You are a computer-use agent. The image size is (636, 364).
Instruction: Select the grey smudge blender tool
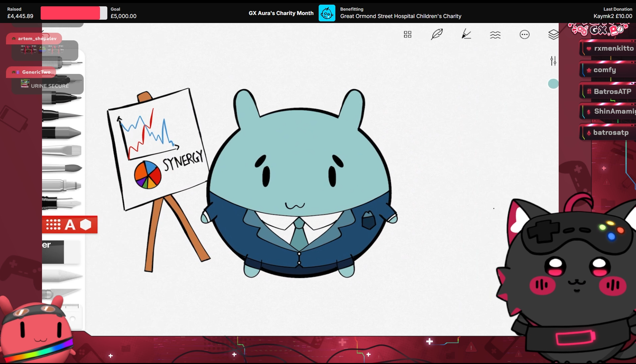[62, 276]
